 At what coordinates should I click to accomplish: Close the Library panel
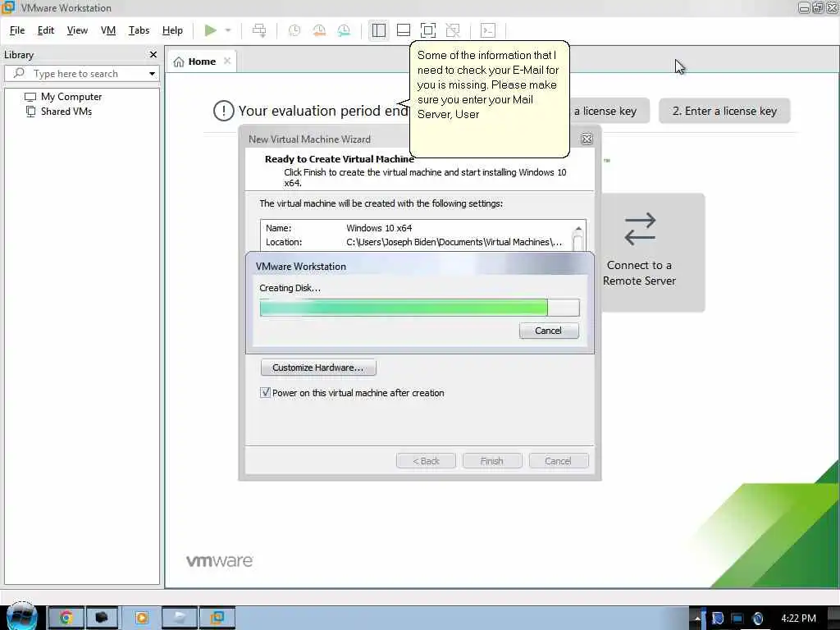point(153,55)
